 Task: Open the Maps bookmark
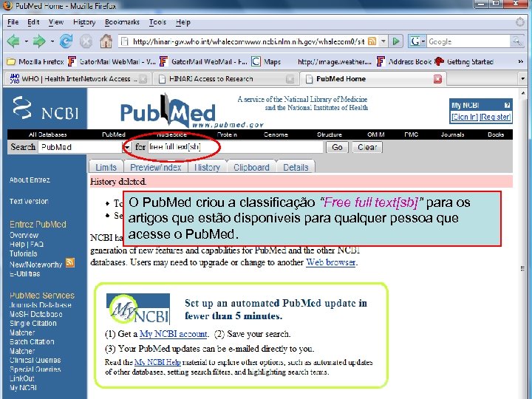266,62
